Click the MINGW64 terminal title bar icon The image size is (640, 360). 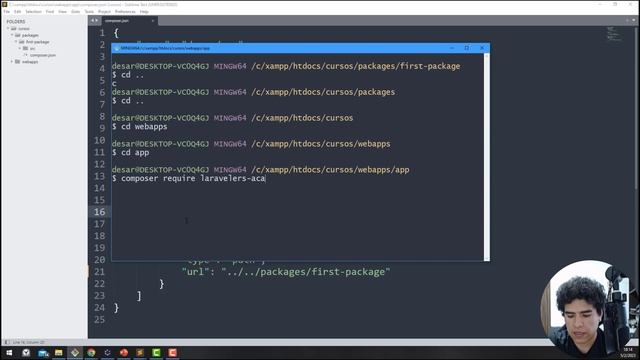(x=116, y=48)
